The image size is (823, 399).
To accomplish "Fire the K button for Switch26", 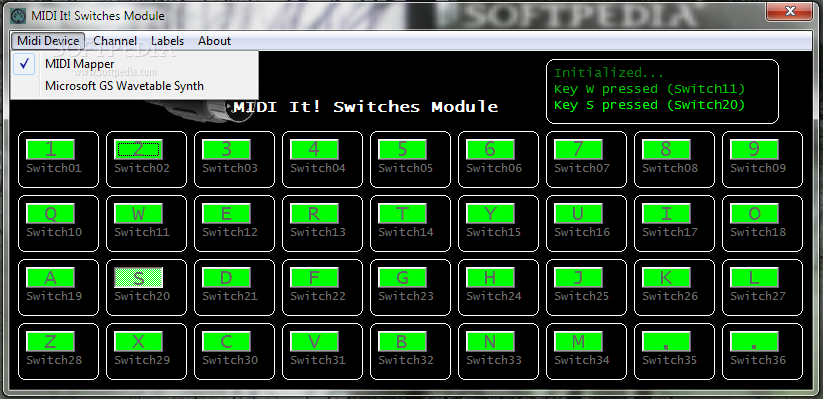I will [x=667, y=278].
